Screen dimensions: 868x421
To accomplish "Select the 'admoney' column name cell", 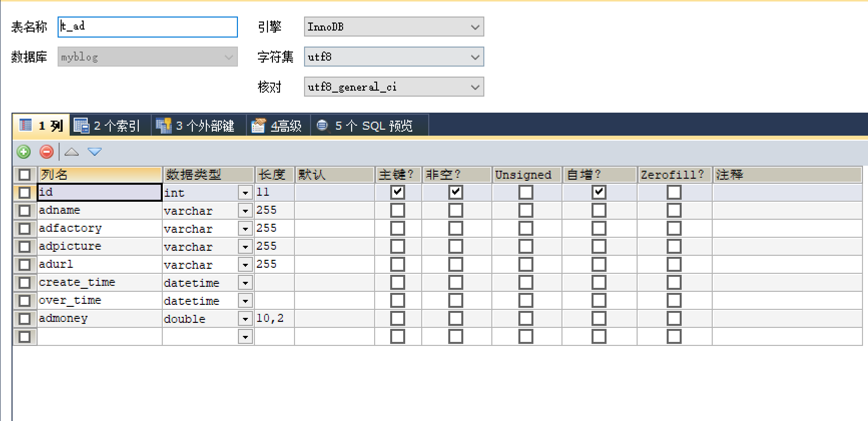I will click(100, 318).
